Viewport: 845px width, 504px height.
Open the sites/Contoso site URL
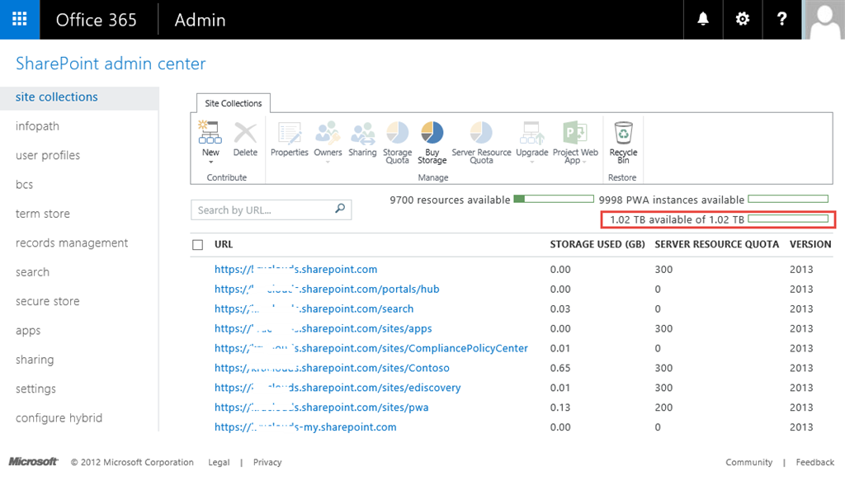(332, 368)
